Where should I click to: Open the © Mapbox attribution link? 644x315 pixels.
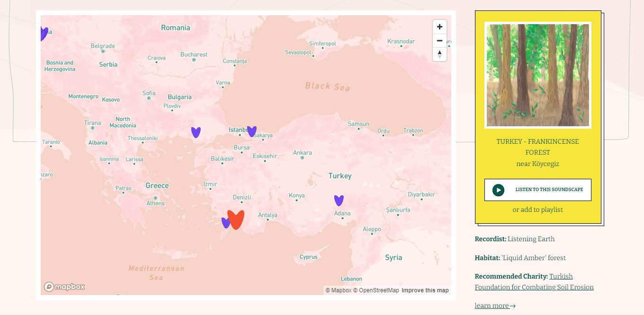[x=339, y=290]
